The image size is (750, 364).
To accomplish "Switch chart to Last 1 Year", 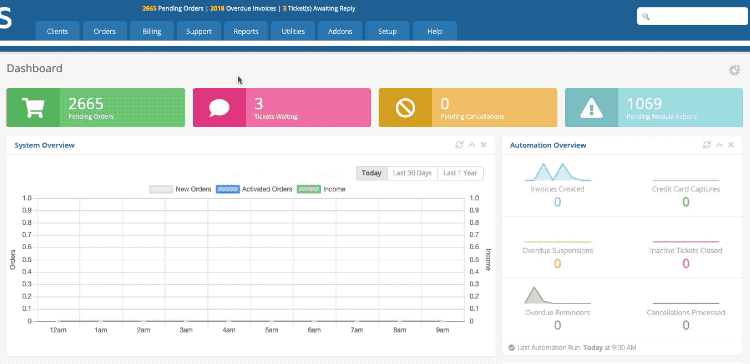I will click(x=460, y=173).
